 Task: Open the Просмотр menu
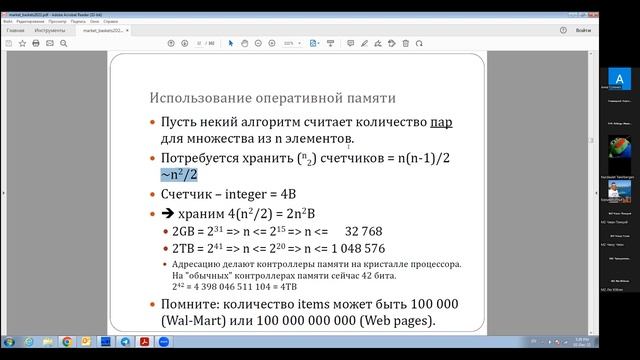pos(57,21)
